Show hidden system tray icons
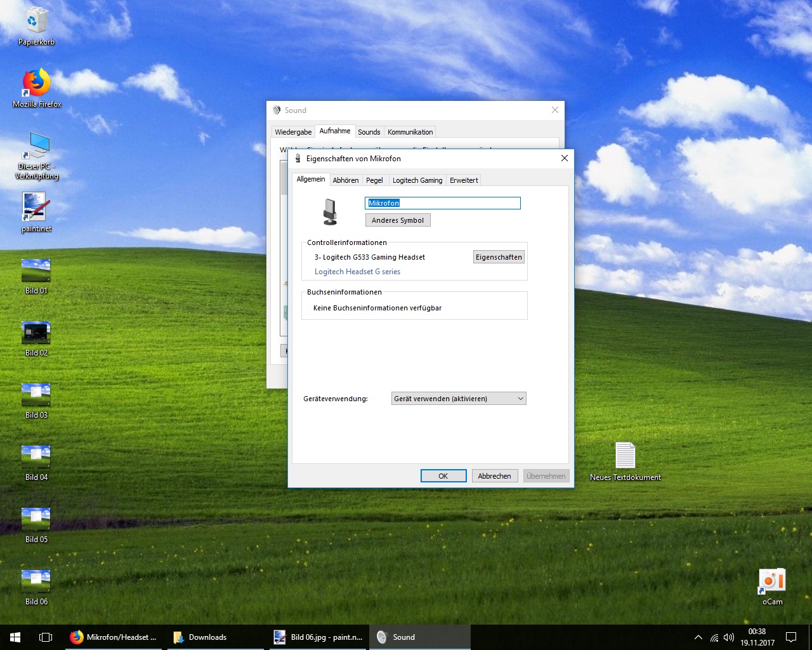 [698, 637]
